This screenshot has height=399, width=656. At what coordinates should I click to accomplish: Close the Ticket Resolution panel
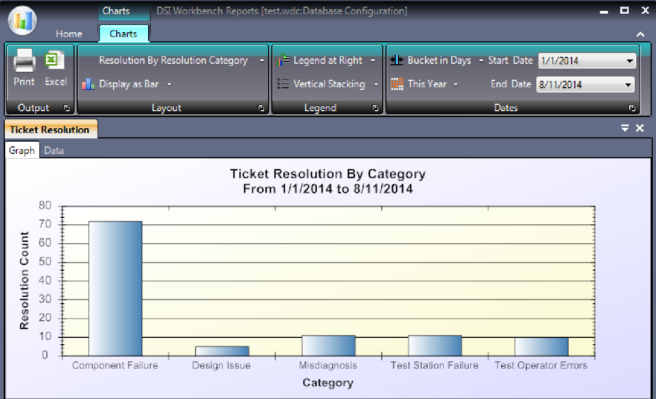[640, 128]
